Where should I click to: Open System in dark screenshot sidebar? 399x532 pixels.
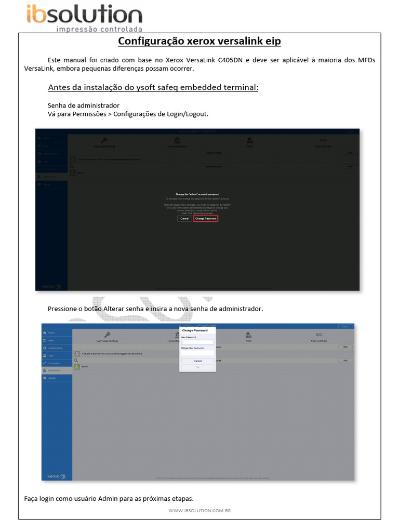(51, 184)
